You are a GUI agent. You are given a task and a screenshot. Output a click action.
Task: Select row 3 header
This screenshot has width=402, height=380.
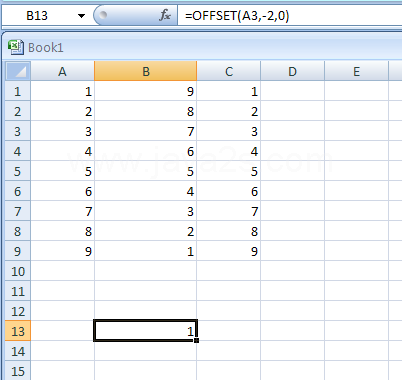pos(18,131)
